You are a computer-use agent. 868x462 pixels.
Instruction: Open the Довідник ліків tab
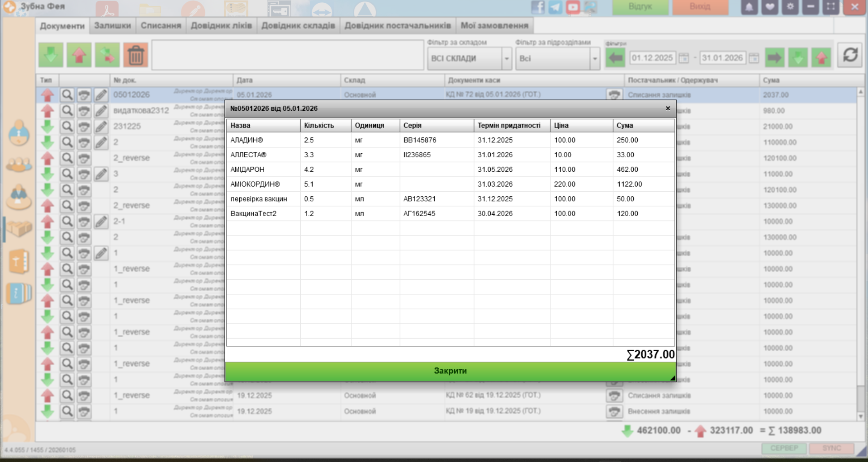(221, 26)
